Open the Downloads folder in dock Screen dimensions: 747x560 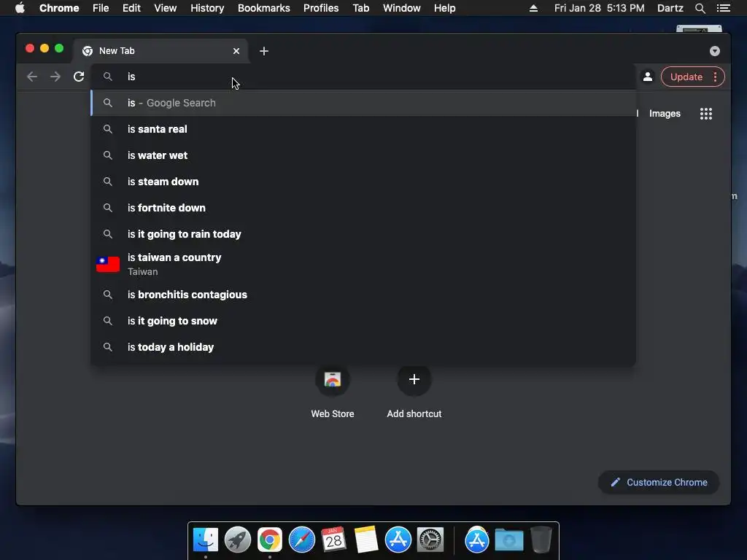click(x=508, y=540)
